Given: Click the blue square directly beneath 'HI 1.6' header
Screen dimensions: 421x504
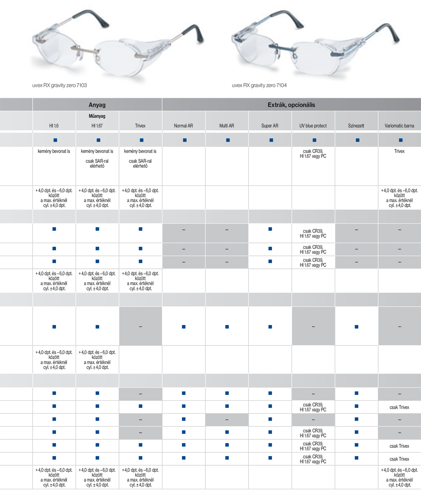Looking at the screenshot, I should (x=55, y=140).
